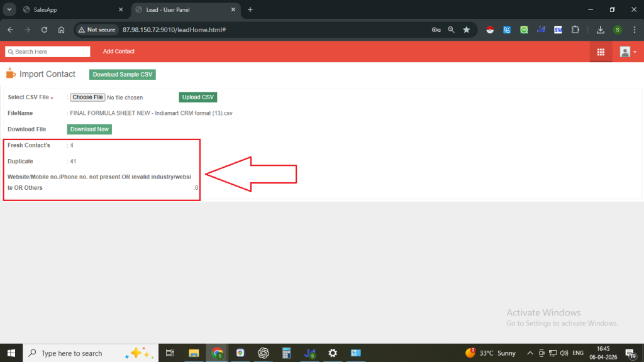
Task: Open Chrome downloads icon
Action: [x=601, y=30]
